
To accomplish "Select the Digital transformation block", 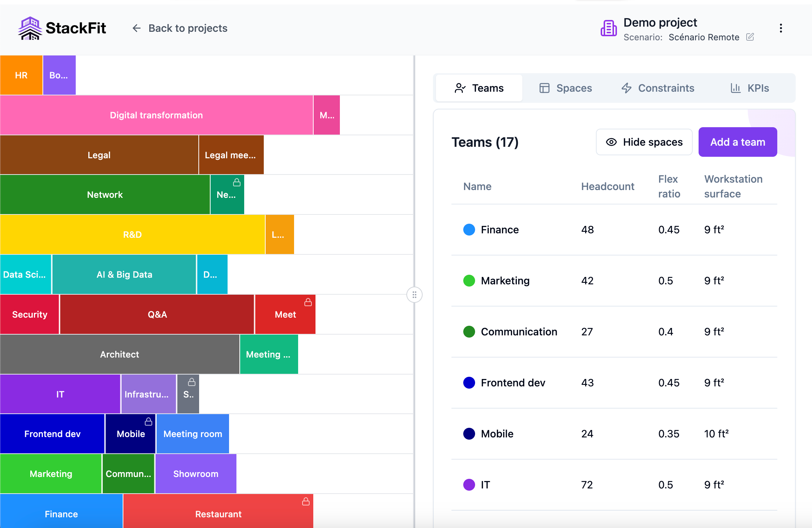I will coord(156,115).
